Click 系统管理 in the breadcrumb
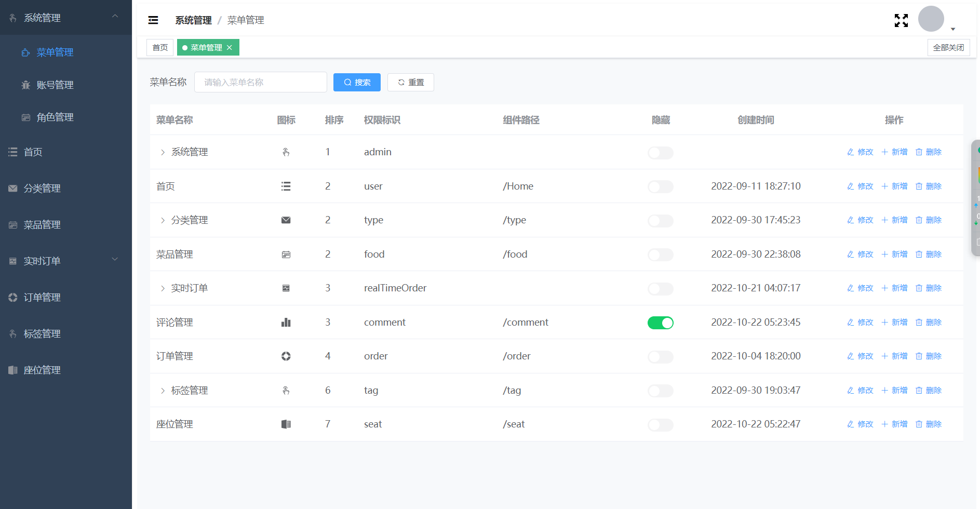Screen dimensions: 980x509 click(193, 20)
